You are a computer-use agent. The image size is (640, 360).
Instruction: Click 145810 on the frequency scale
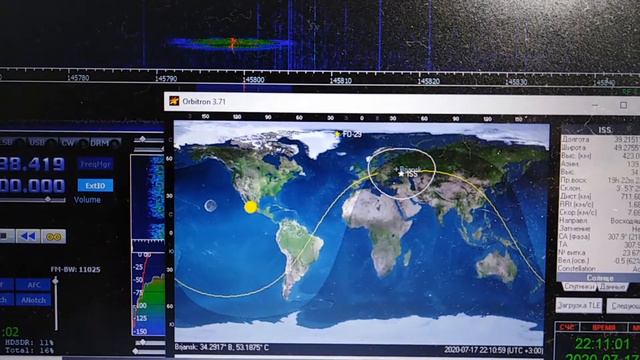(341, 81)
